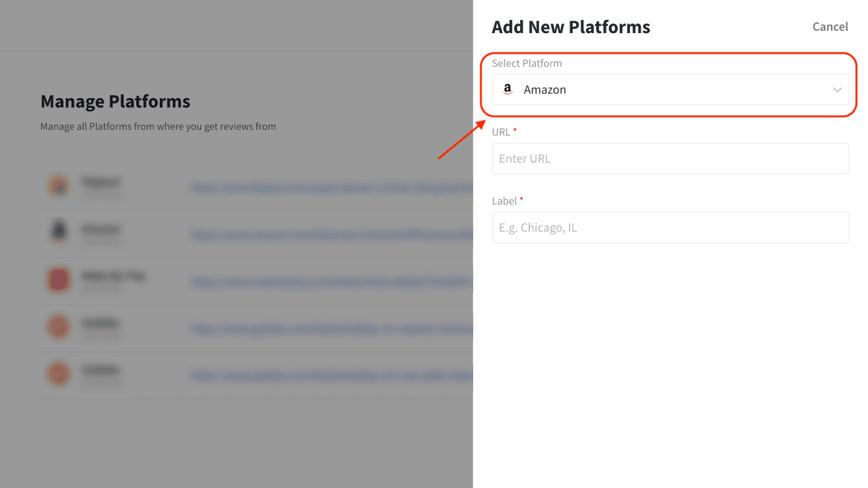Screen dimensions: 868x488
Task: Click the Manage Platforms page heading
Action: (x=115, y=101)
